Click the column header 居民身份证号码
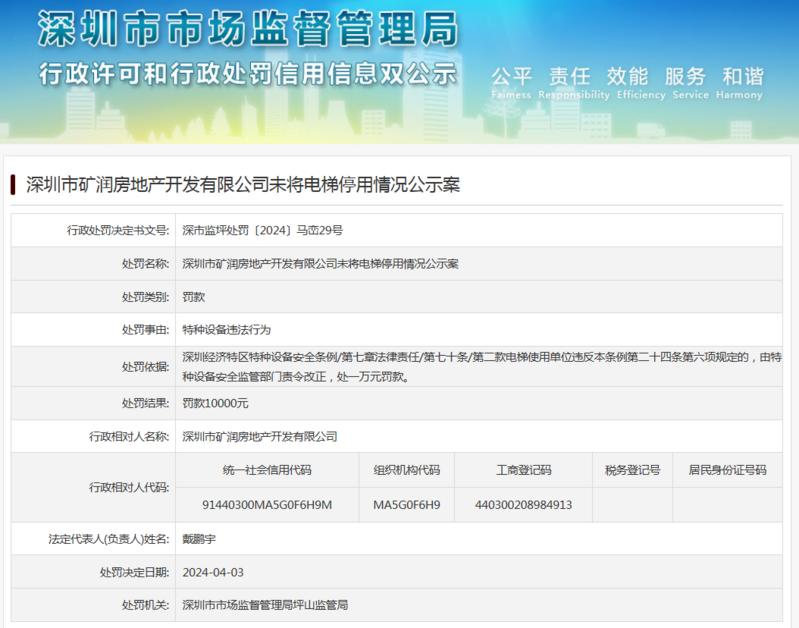This screenshot has height=628, width=799. 727,470
